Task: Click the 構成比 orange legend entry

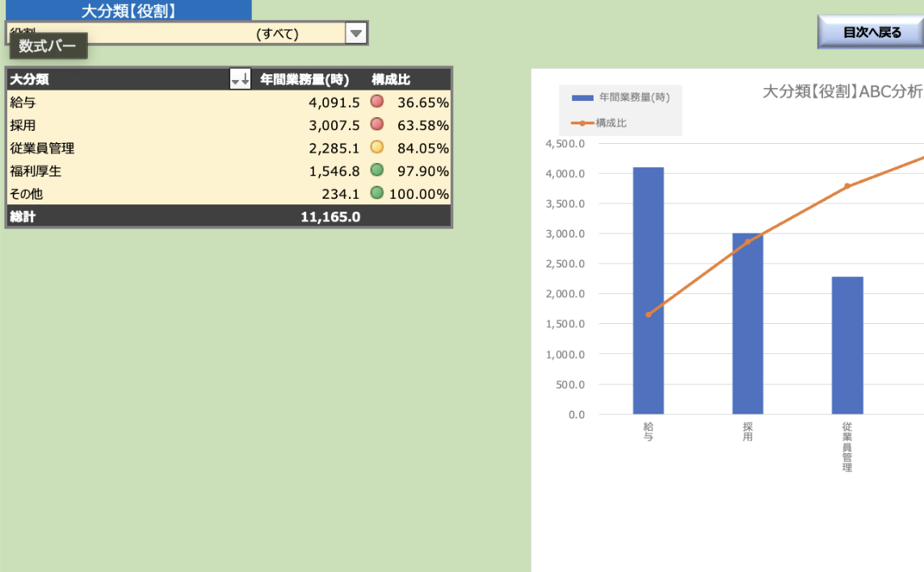Action: [x=599, y=123]
